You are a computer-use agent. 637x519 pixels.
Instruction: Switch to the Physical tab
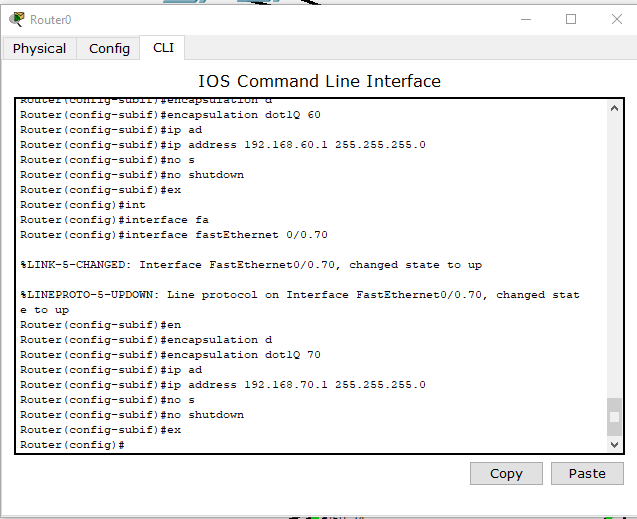click(x=39, y=48)
